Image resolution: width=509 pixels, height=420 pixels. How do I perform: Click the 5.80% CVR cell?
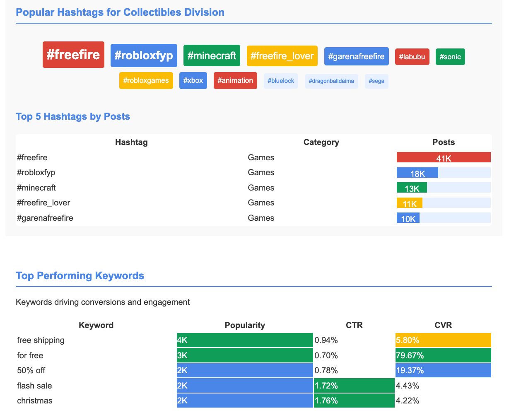(443, 340)
